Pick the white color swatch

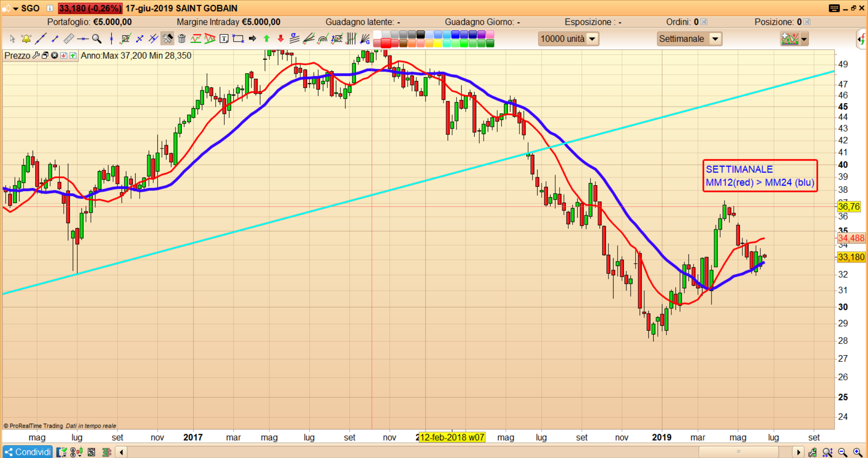click(377, 35)
